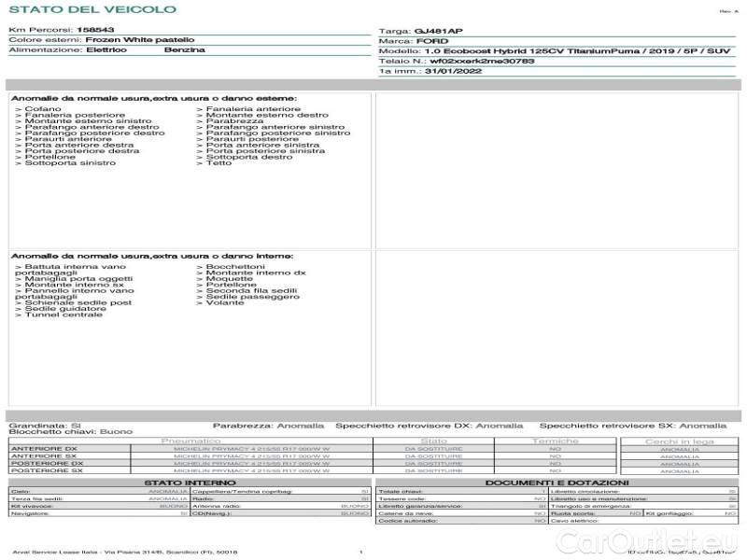Click the Bocchettoni interior item
This screenshot has width=747, height=560.
pyautogui.click(x=233, y=266)
